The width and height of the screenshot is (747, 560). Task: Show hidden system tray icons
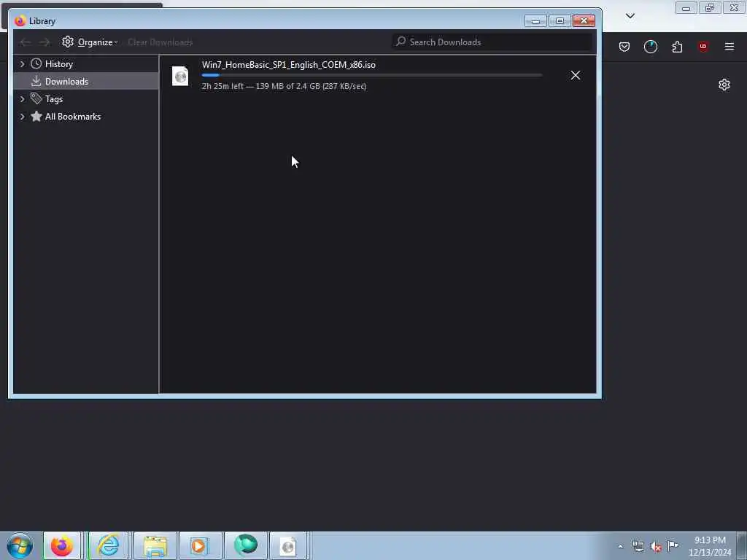(620, 547)
